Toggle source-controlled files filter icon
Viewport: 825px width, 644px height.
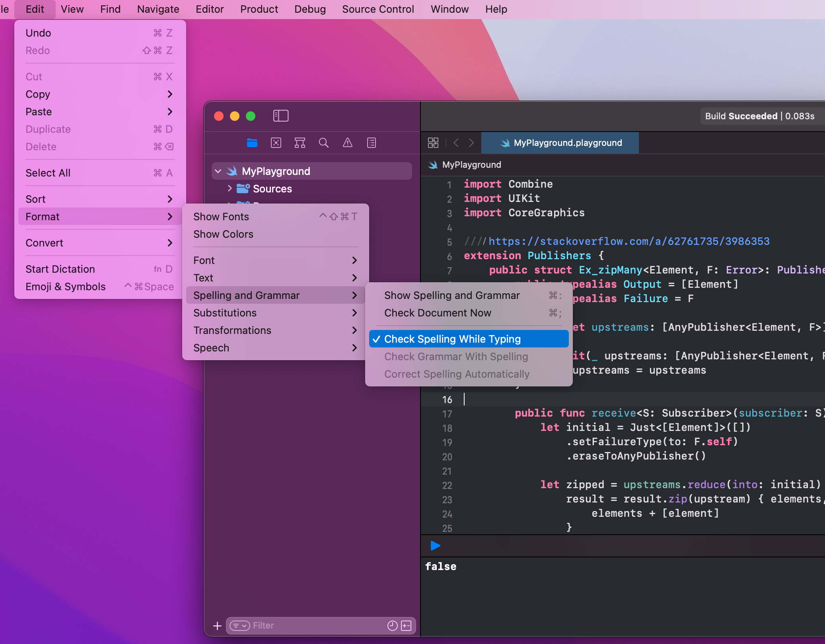(x=406, y=626)
